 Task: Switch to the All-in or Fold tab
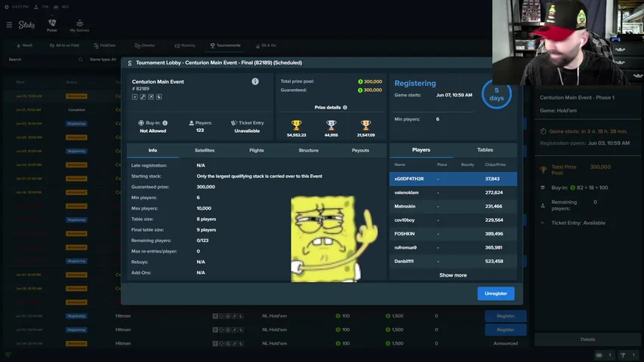(x=64, y=45)
